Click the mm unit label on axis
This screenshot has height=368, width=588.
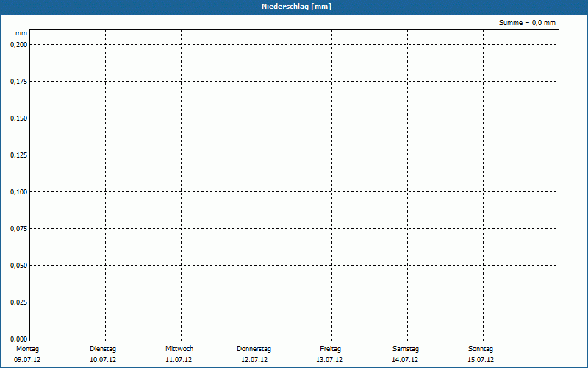click(x=21, y=33)
